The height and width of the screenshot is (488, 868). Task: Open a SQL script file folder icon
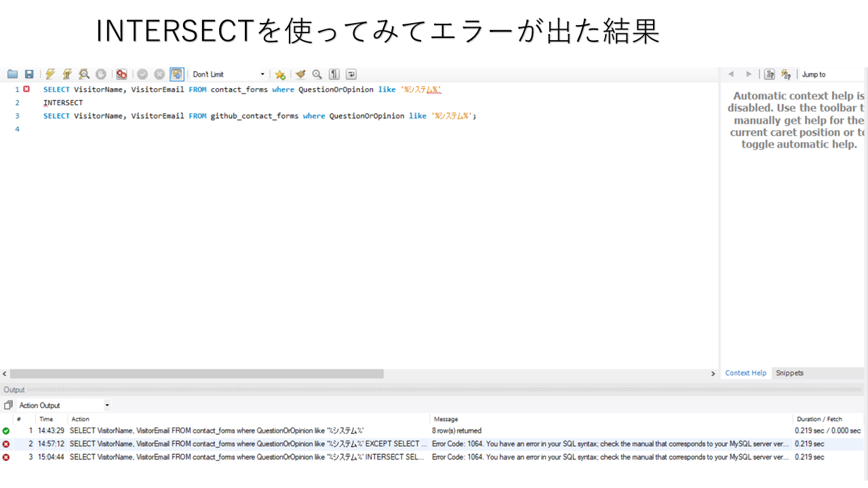[x=12, y=74]
